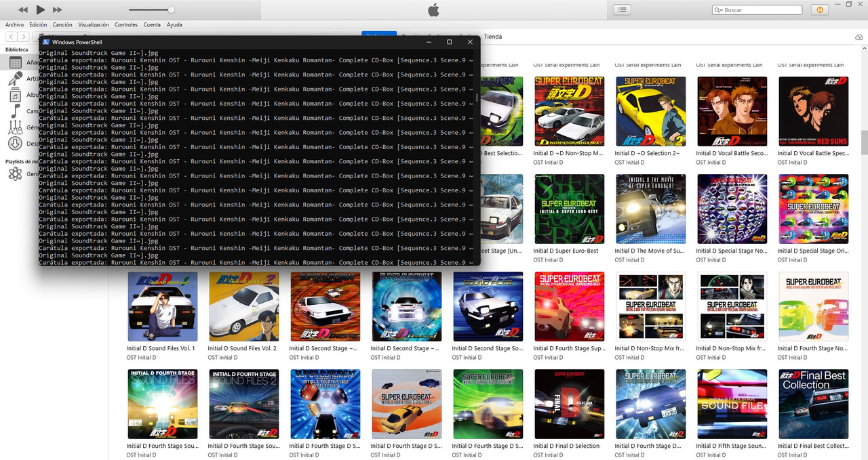Switch to the Tienda tab
Screen dimensions: 868x460
[x=493, y=37]
